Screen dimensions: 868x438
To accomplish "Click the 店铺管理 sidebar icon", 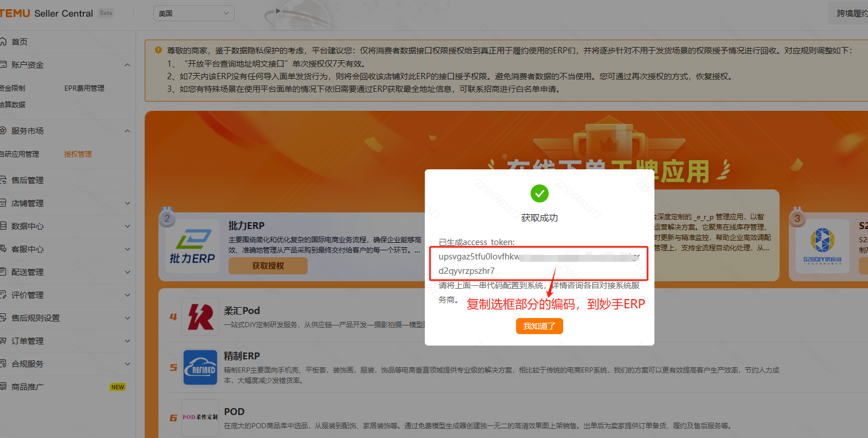I will coord(3,203).
